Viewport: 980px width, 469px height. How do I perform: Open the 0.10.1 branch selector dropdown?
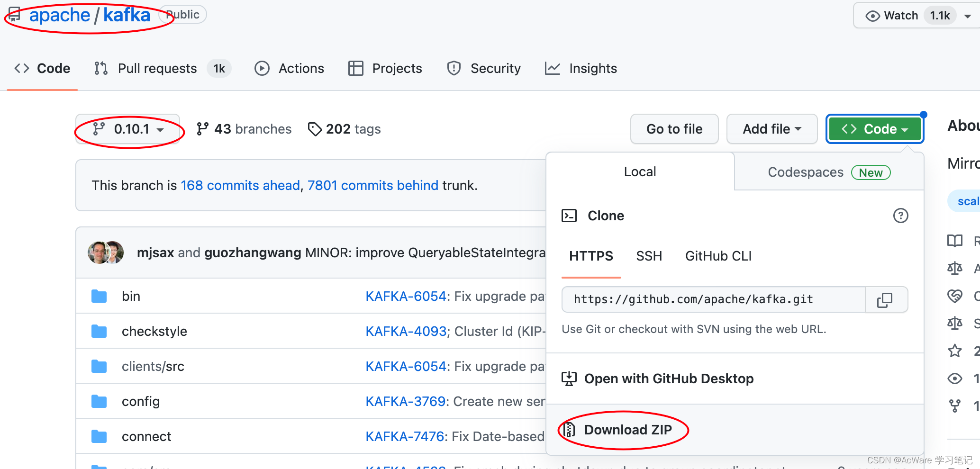click(x=128, y=129)
